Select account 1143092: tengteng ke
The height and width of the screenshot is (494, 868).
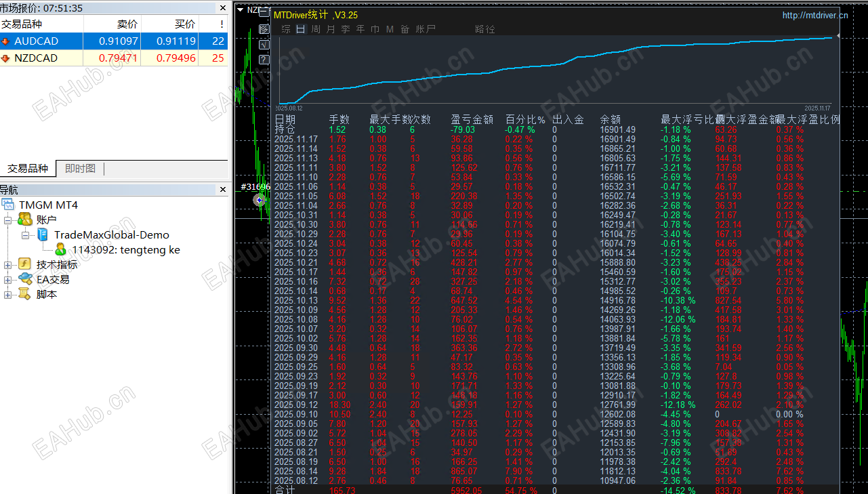click(x=125, y=249)
